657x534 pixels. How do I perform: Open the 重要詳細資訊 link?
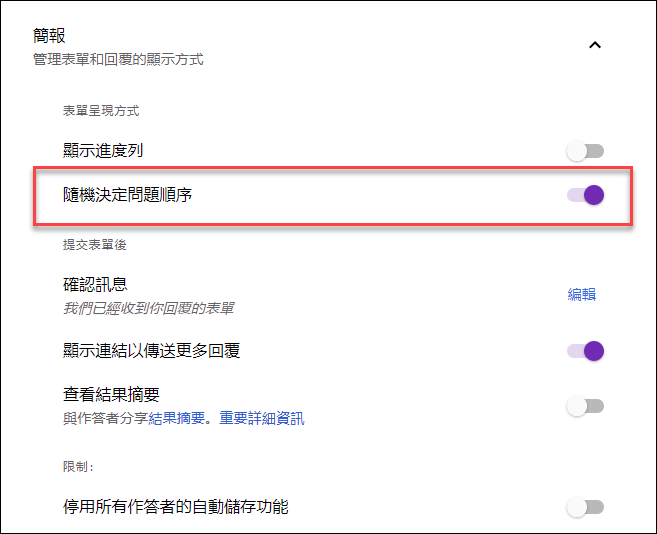click(262, 418)
